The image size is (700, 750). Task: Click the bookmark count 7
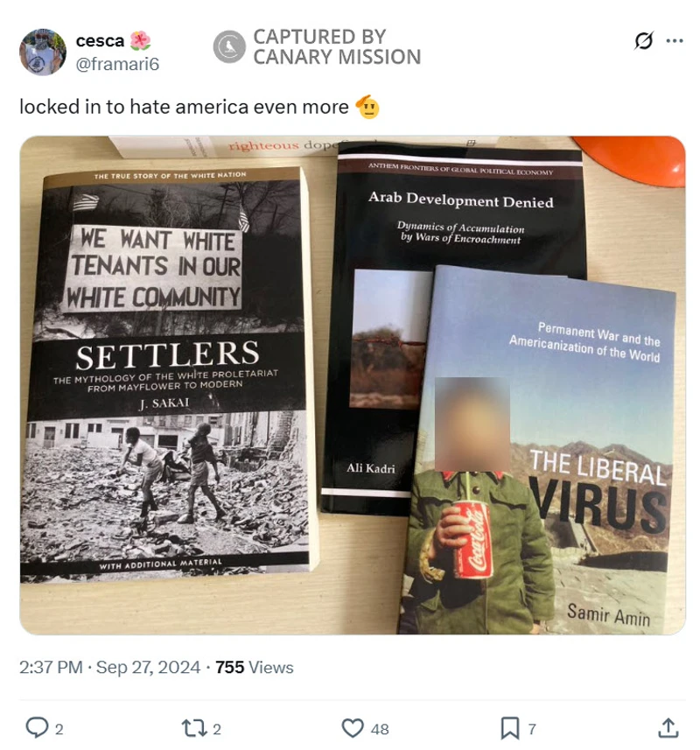pyautogui.click(x=532, y=729)
